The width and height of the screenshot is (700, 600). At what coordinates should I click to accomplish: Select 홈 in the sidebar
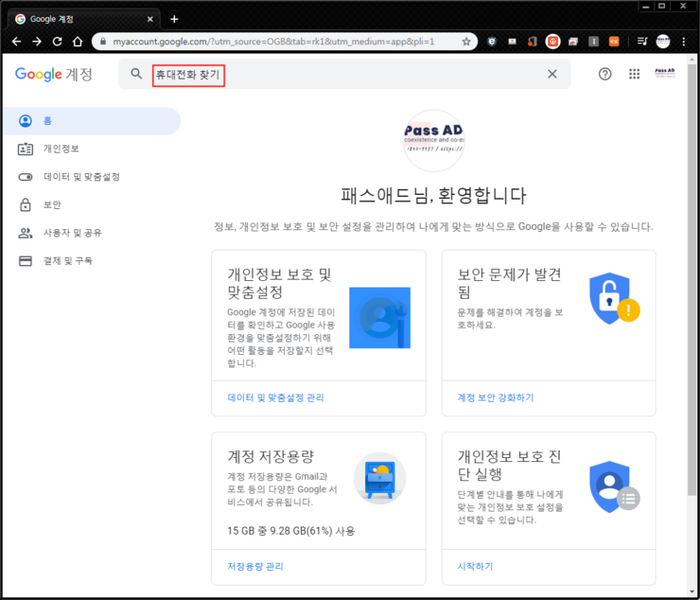[92, 120]
